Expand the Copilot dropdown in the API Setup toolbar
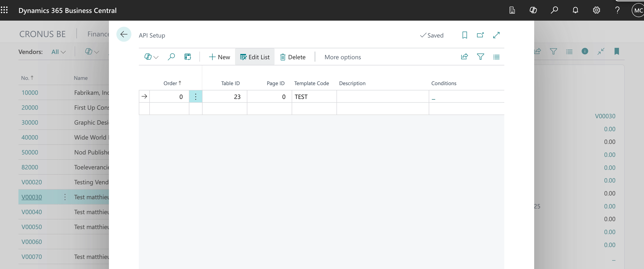This screenshot has height=269, width=644. coord(151,57)
